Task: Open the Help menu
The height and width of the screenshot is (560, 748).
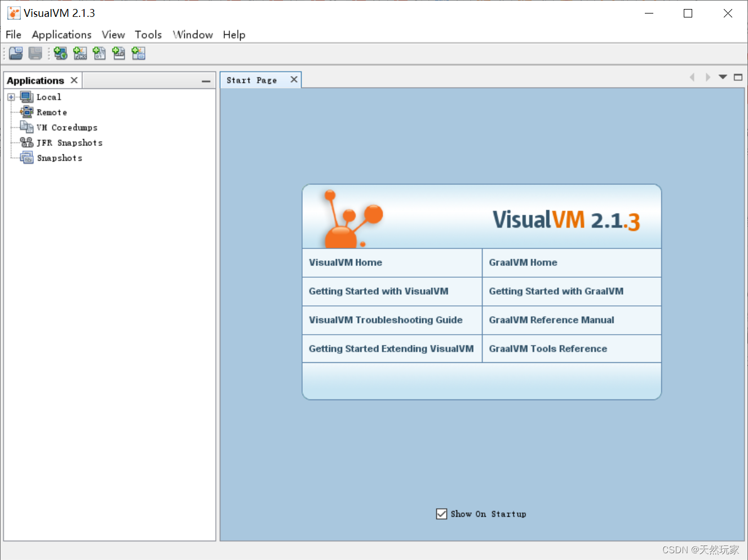Action: pos(234,34)
